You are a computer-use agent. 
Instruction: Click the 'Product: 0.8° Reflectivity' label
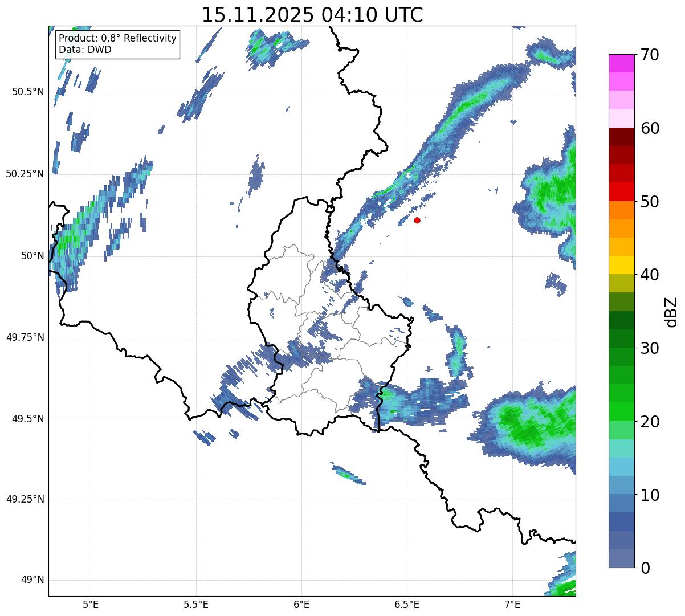pyautogui.click(x=118, y=39)
